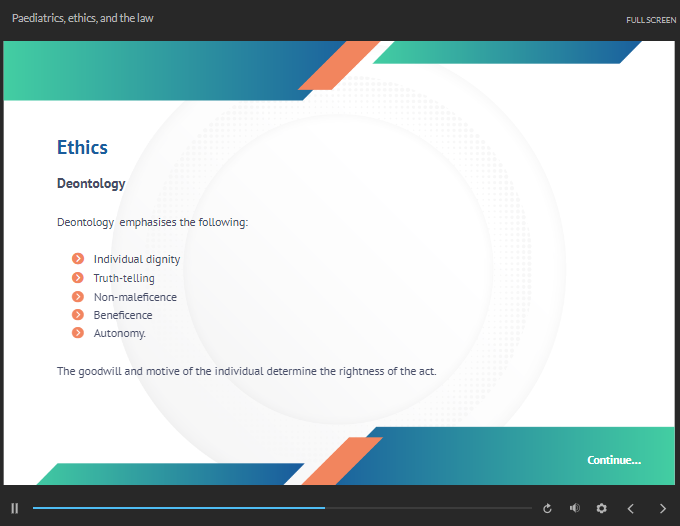Switch to FULL SCREEN mode
Viewport: 680px width, 526px height.
click(651, 20)
